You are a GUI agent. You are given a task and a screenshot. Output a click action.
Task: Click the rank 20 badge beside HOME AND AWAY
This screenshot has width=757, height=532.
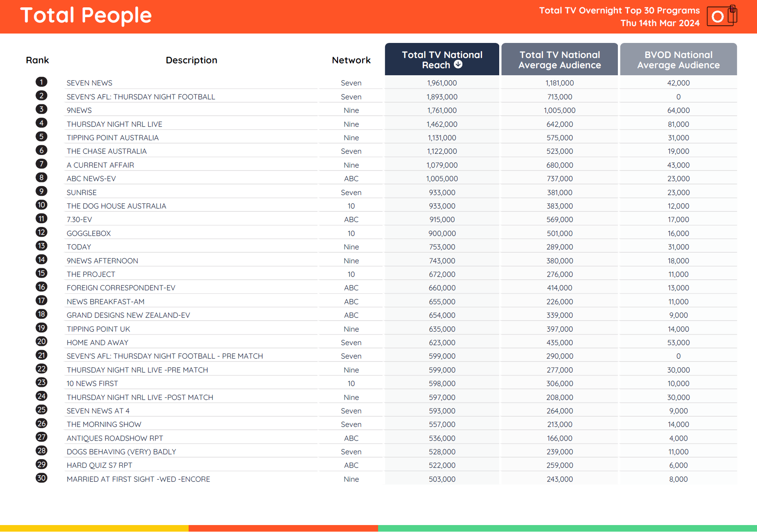[x=41, y=341]
